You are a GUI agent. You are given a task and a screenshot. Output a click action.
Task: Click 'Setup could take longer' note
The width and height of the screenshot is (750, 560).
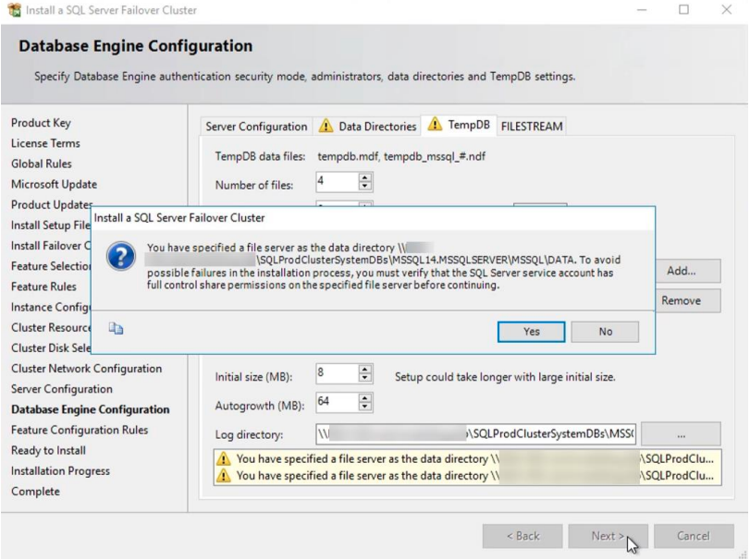505,377
